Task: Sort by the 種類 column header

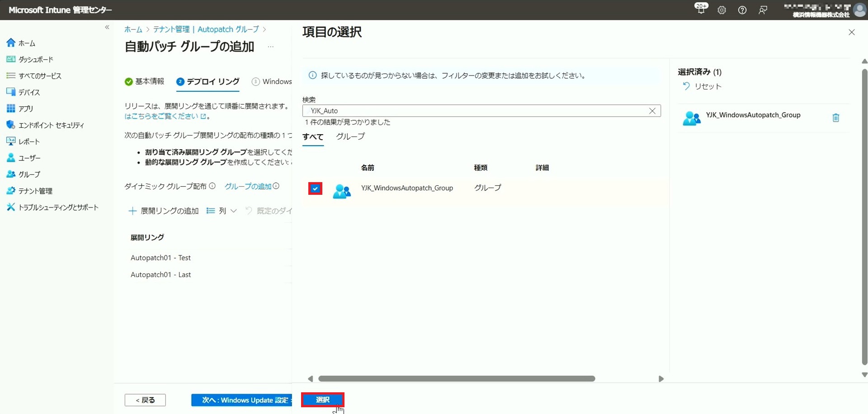Action: (x=481, y=168)
